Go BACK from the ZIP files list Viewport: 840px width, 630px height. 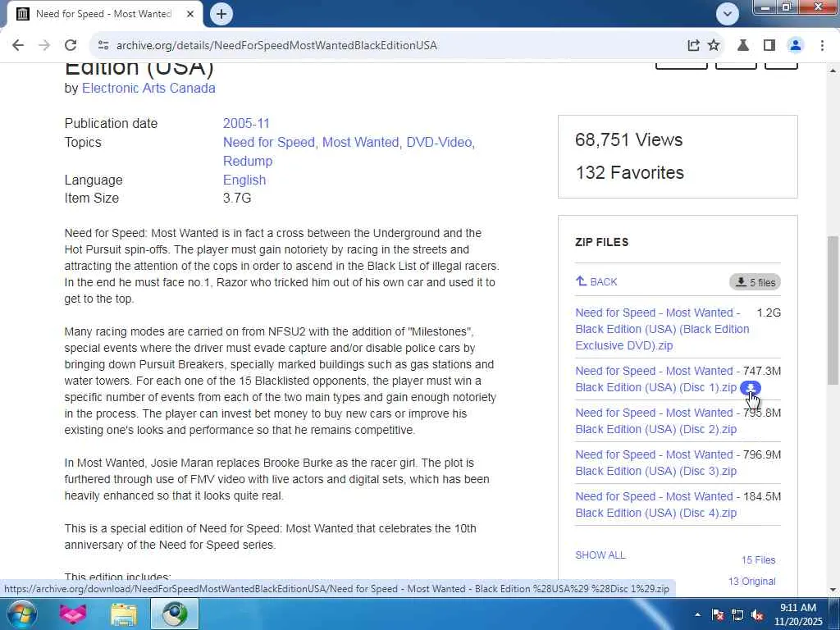596,282
